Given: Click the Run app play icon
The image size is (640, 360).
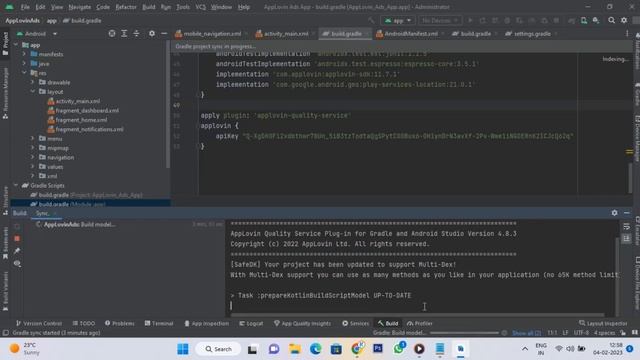Looking at the screenshot, I should (x=470, y=20).
